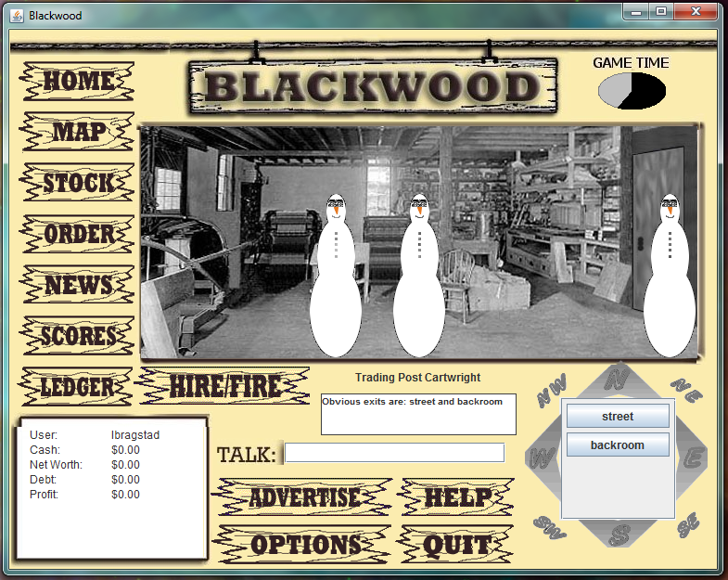Open the HELP sign
The width and height of the screenshot is (728, 580).
[457, 496]
